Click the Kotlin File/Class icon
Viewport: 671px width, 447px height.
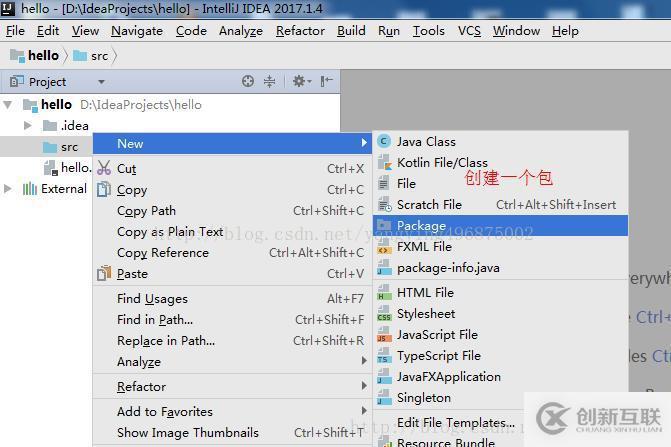[x=384, y=163]
